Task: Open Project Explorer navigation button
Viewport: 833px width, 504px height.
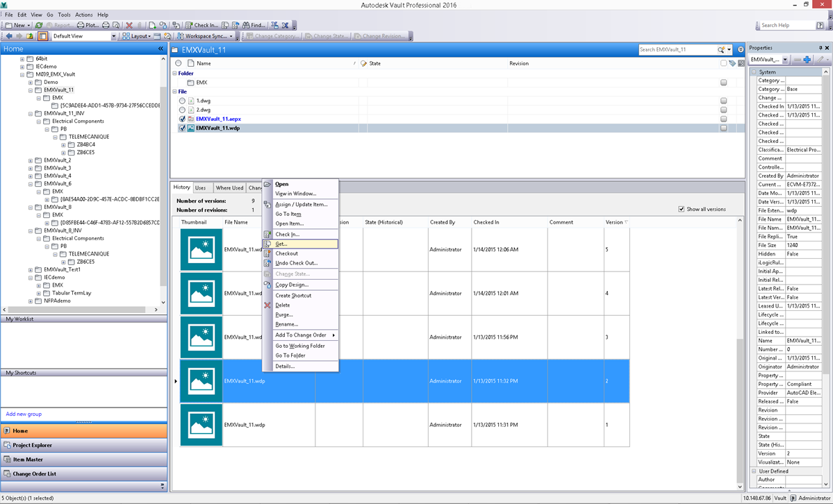Action: click(84, 445)
